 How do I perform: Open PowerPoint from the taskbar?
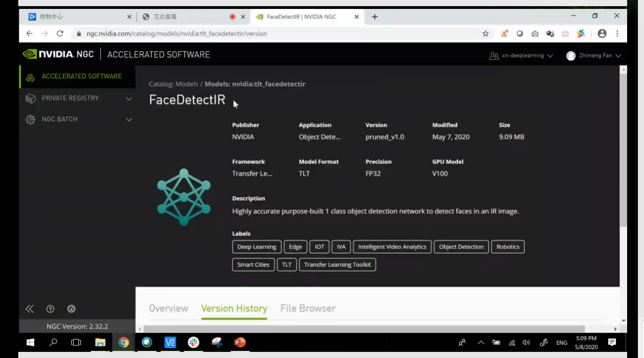click(x=240, y=342)
